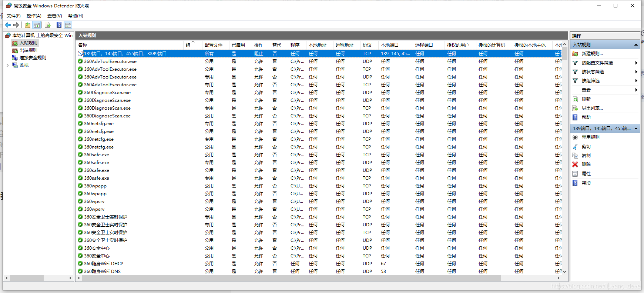The height and width of the screenshot is (293, 644).
Task: Click the 属性 properties icon
Action: (x=575, y=174)
